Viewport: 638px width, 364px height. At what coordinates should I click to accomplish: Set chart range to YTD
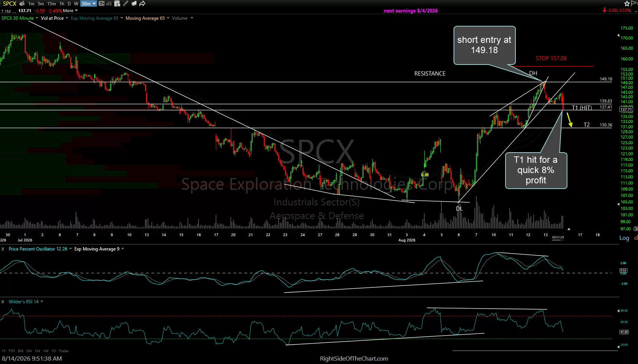12,351
